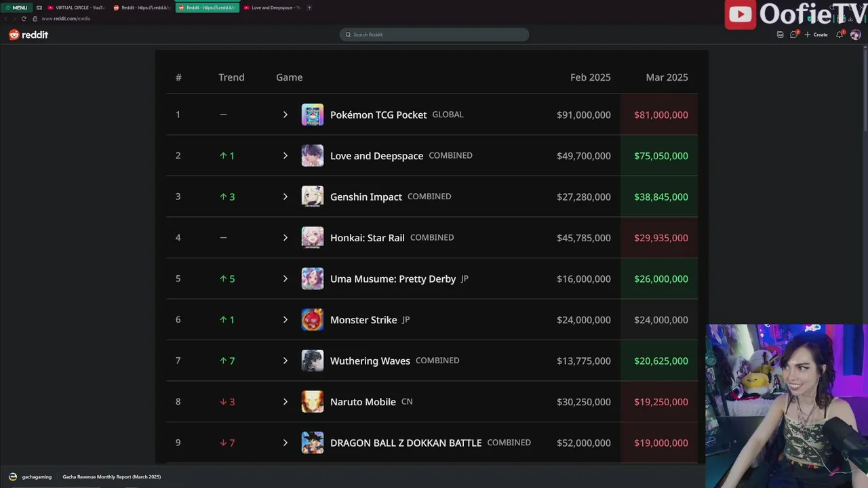Click the Naruto Mobile game name

pyautogui.click(x=363, y=402)
